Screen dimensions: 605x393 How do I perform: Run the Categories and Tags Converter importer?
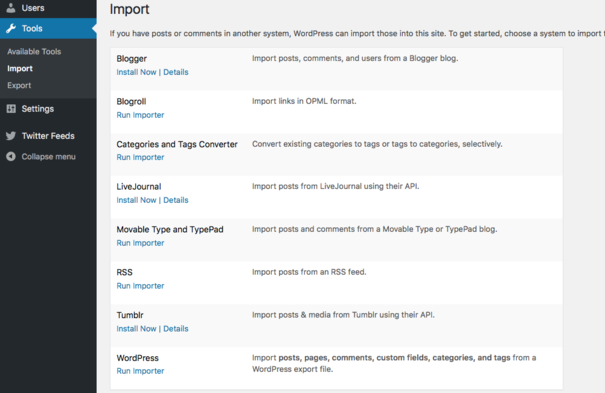[140, 157]
